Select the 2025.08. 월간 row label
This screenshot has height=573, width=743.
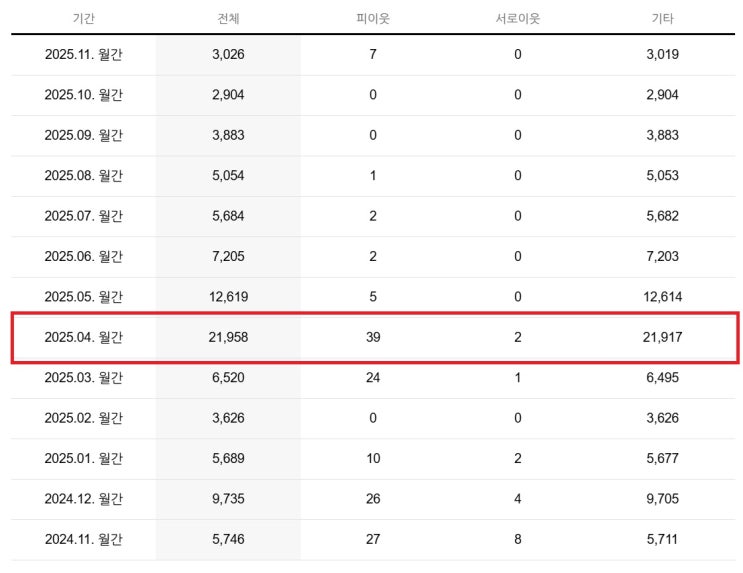(83, 175)
